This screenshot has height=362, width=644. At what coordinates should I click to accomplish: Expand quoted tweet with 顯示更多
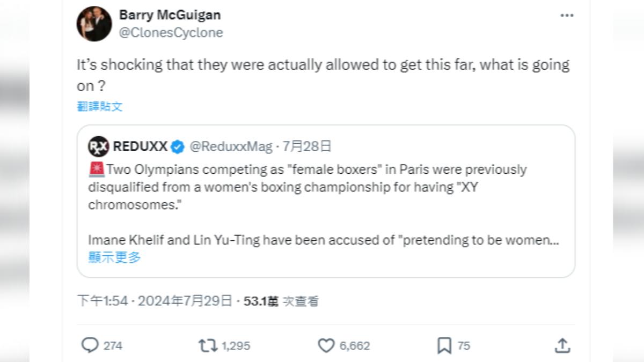pyautogui.click(x=114, y=257)
